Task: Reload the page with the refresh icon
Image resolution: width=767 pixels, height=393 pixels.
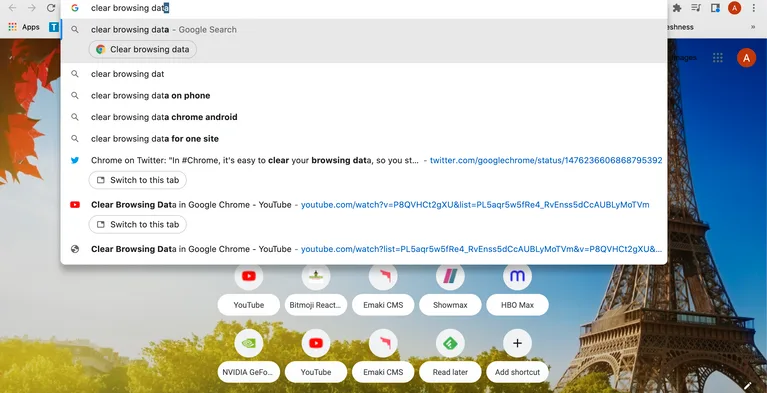Action: [x=51, y=8]
